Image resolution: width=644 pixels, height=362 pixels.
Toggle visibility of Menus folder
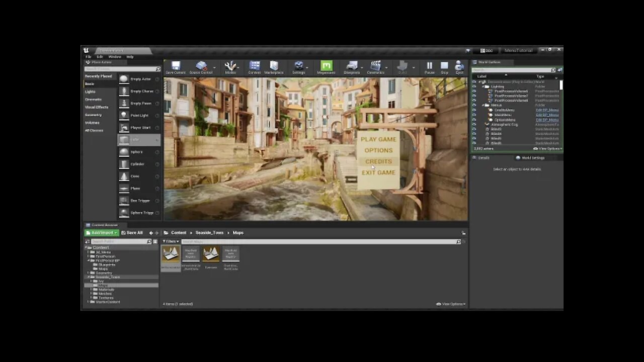click(x=474, y=105)
